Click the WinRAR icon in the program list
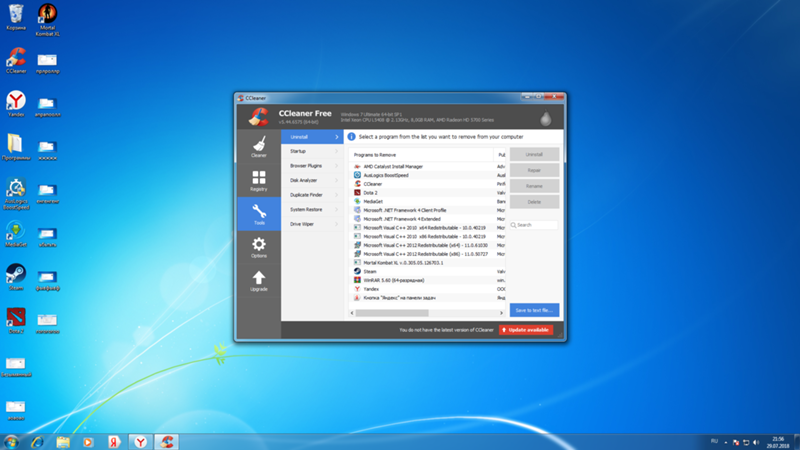 click(357, 280)
